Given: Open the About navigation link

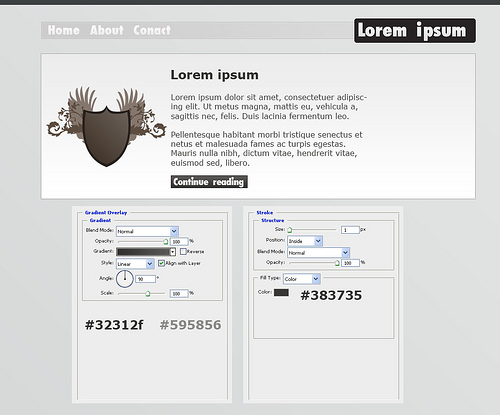Looking at the screenshot, I should 107,30.
